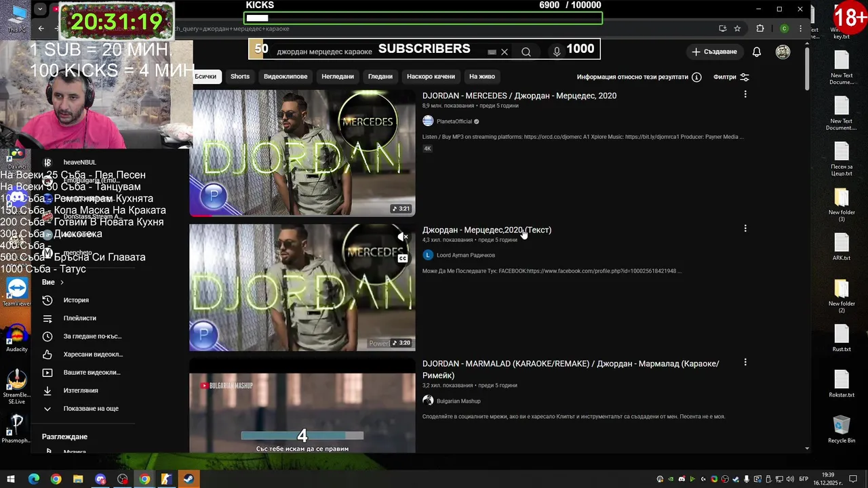The width and height of the screenshot is (868, 488).
Task: Open the Counter-Strike taskbar icon
Action: [166, 479]
